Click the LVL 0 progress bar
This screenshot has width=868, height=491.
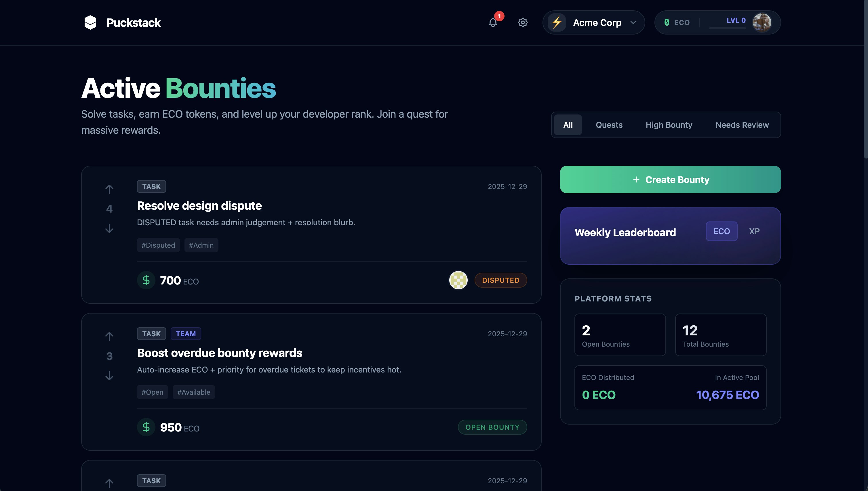click(x=727, y=28)
